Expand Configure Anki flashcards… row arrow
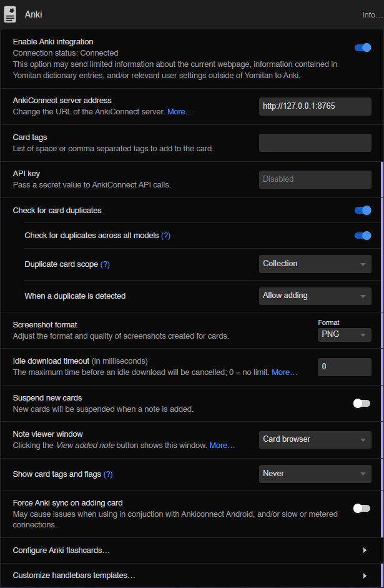 click(365, 550)
